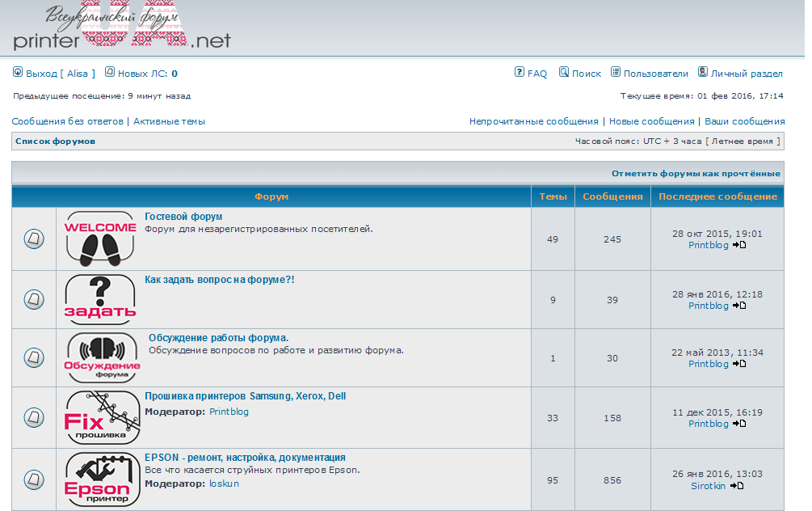The image size is (812, 511).
Task: Click the printerUA.net forum logo
Action: pos(122,26)
